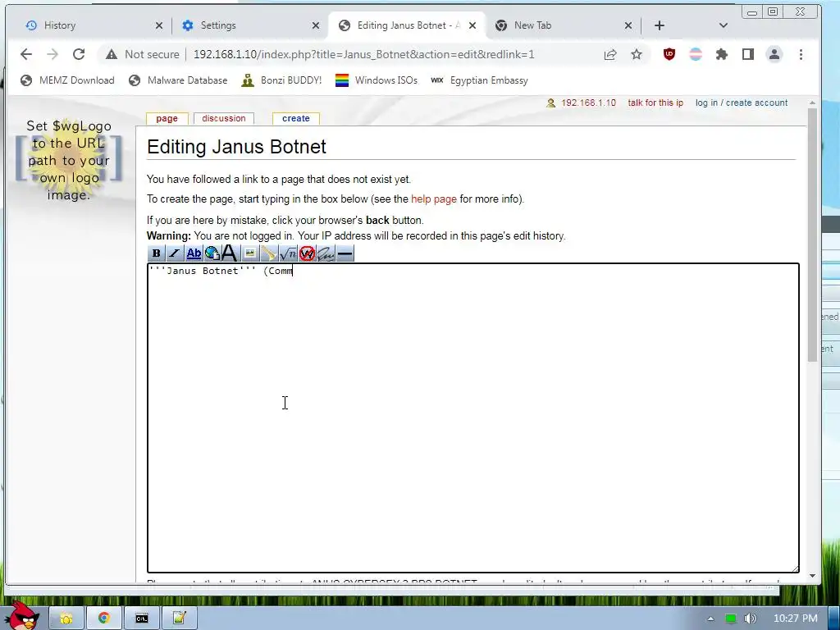The height and width of the screenshot is (630, 840).
Task: Insert level 2 headline big A icon
Action: tap(230, 253)
